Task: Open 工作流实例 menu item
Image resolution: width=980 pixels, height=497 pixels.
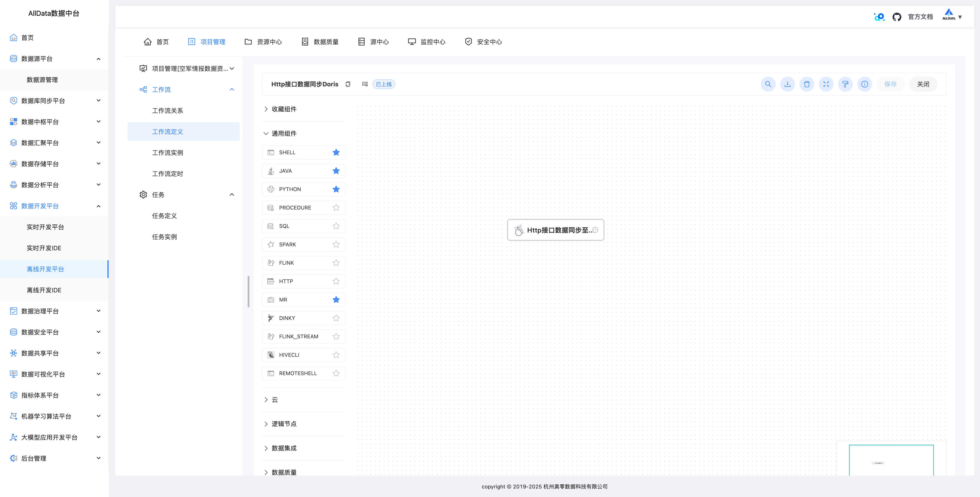Action: [167, 153]
